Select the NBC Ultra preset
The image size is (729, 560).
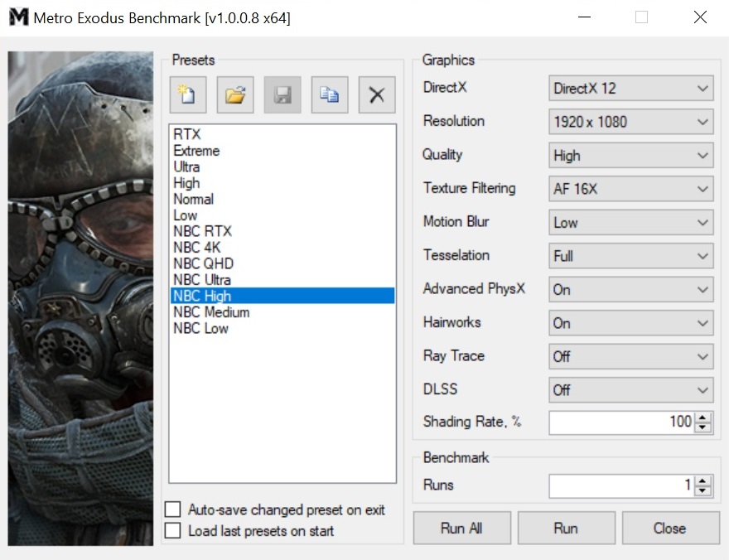click(282, 280)
